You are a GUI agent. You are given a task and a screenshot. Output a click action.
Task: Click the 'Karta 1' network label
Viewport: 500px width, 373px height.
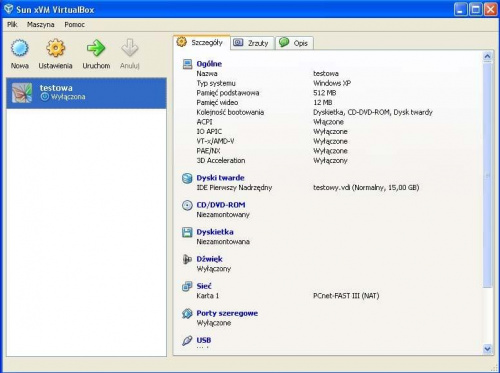coord(207,296)
